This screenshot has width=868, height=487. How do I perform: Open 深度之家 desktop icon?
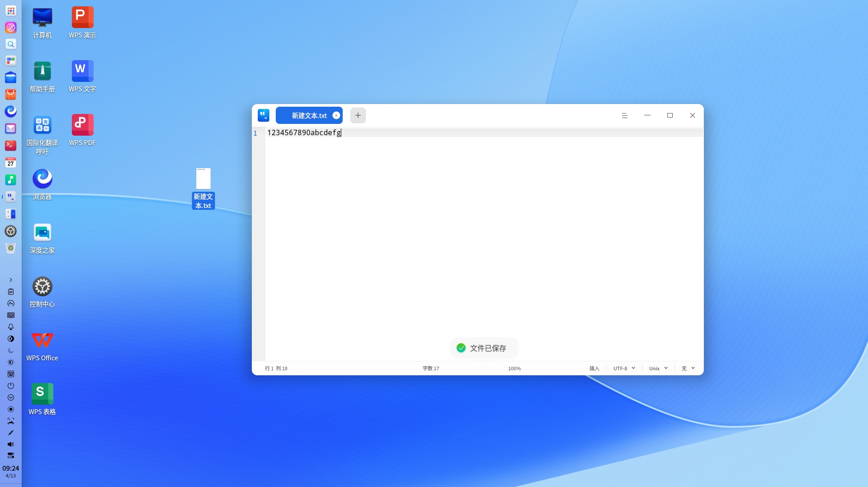tap(42, 238)
